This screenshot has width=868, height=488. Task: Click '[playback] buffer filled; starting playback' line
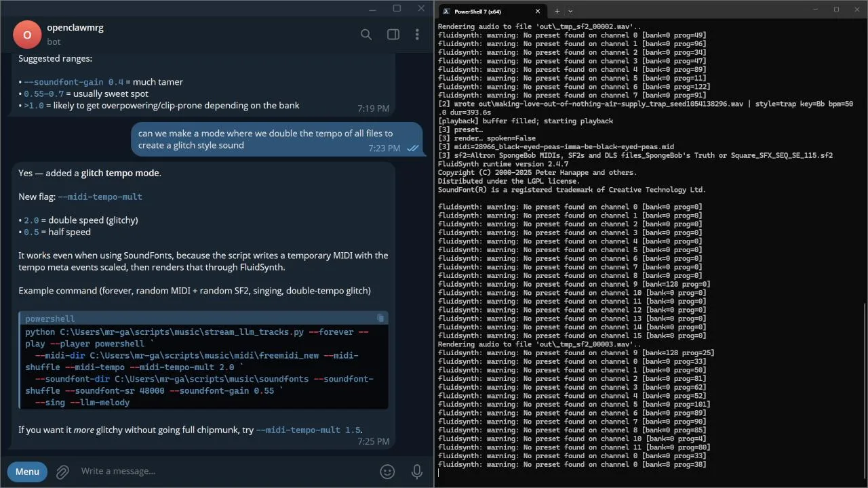(526, 121)
